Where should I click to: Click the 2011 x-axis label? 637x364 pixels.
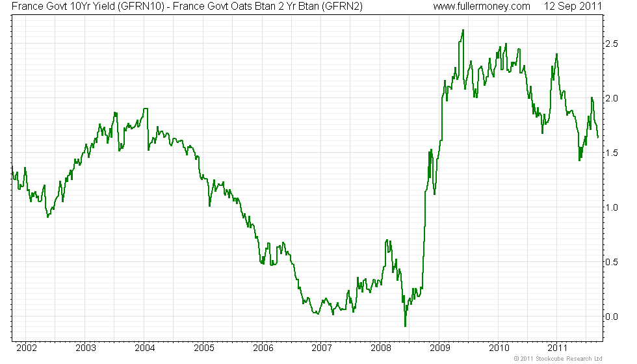click(558, 348)
